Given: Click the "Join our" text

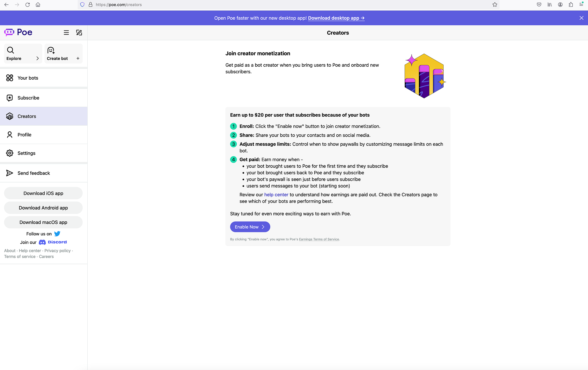Looking at the screenshot, I should (x=28, y=242).
